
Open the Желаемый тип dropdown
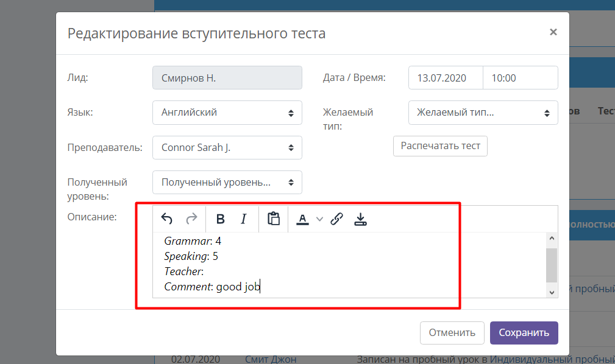(x=483, y=113)
